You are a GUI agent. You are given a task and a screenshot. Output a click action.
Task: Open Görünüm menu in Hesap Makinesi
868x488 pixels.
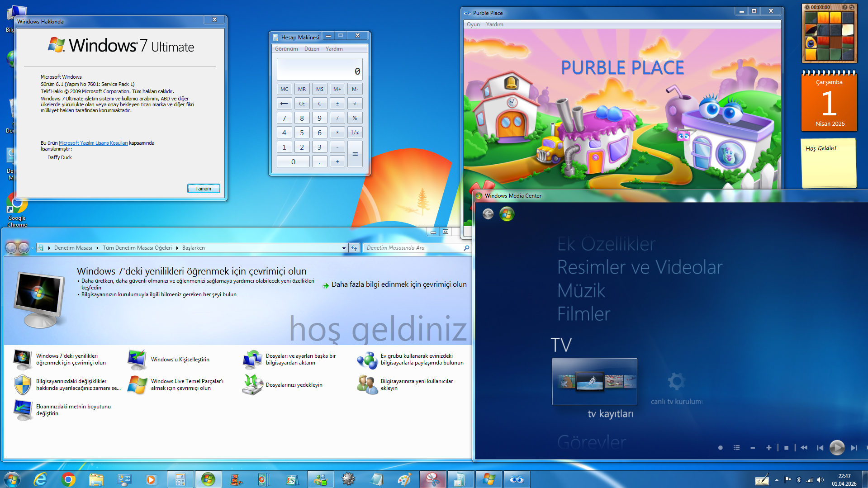coord(286,49)
